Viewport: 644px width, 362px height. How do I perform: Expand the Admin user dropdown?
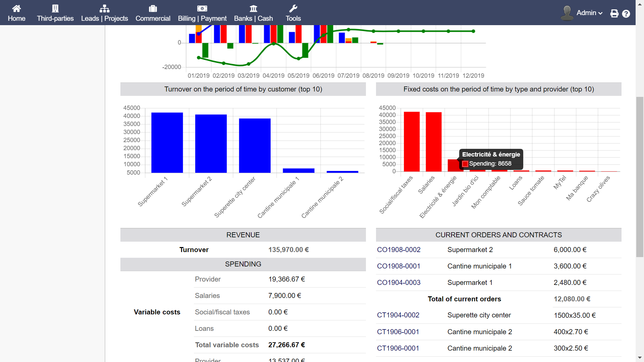click(x=590, y=13)
